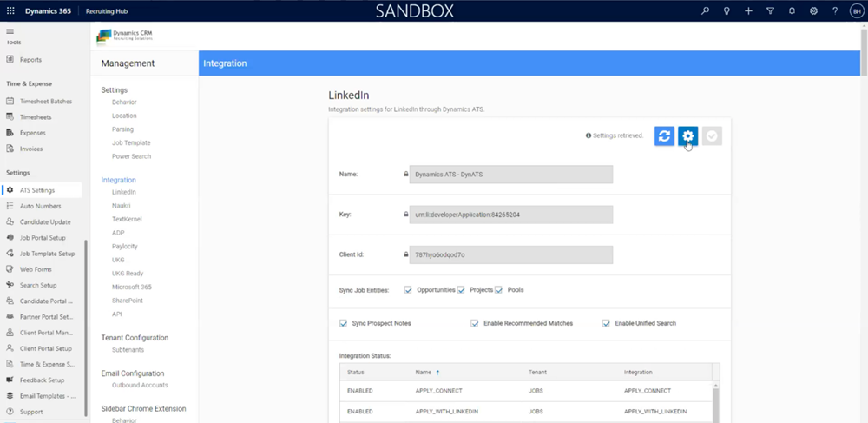Toggle the Enable Recommended Matches checkbox
Screen dimensions: 868x423
(475, 323)
